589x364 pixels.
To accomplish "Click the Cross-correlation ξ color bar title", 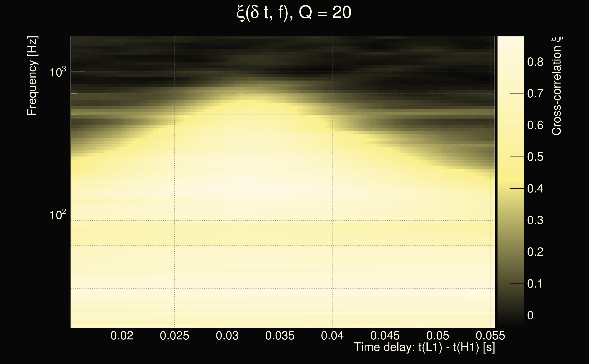I will (x=556, y=86).
